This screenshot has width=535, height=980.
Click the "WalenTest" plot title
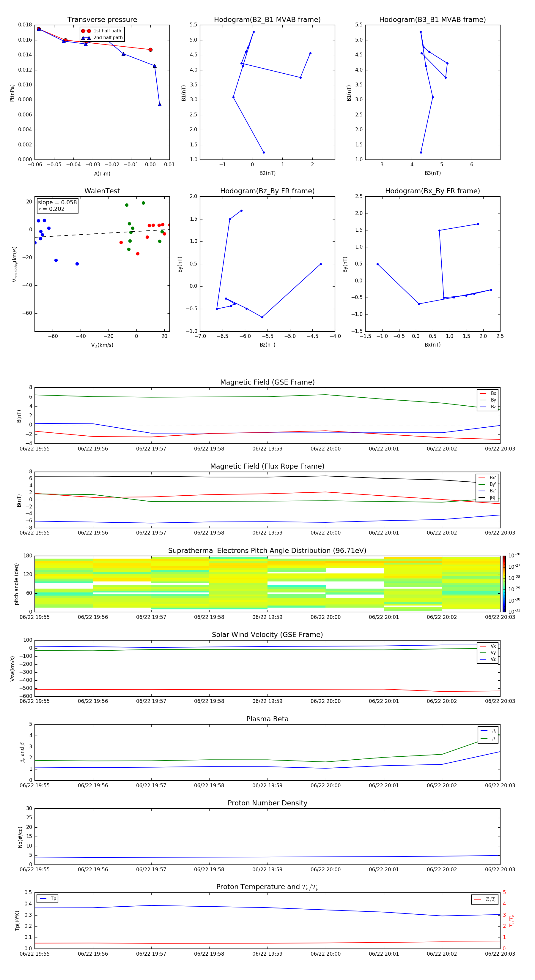click(102, 191)
